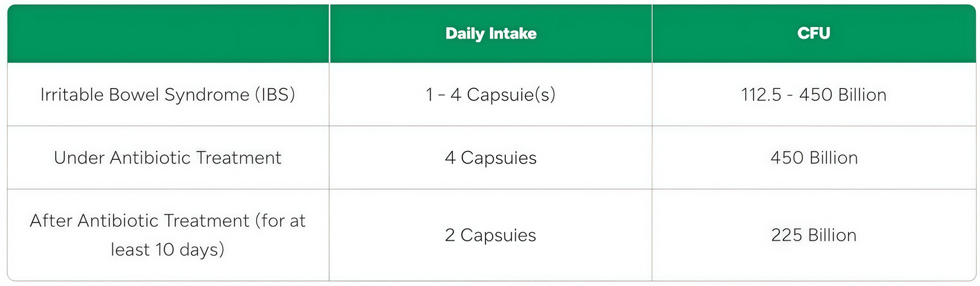Click the "1 - 4 Capsule(s)" intake cell
Image resolution: width=980 pixels, height=286 pixels.
(491, 94)
